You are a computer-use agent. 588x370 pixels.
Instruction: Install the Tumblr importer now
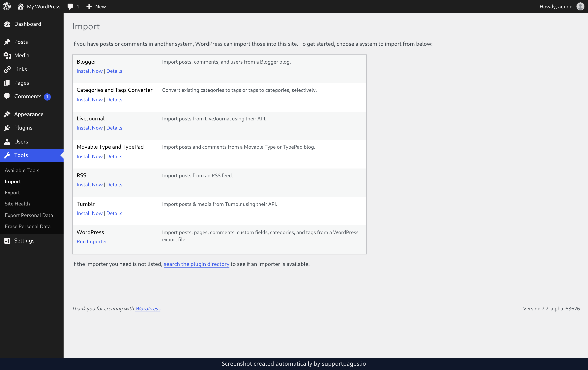[90, 213]
